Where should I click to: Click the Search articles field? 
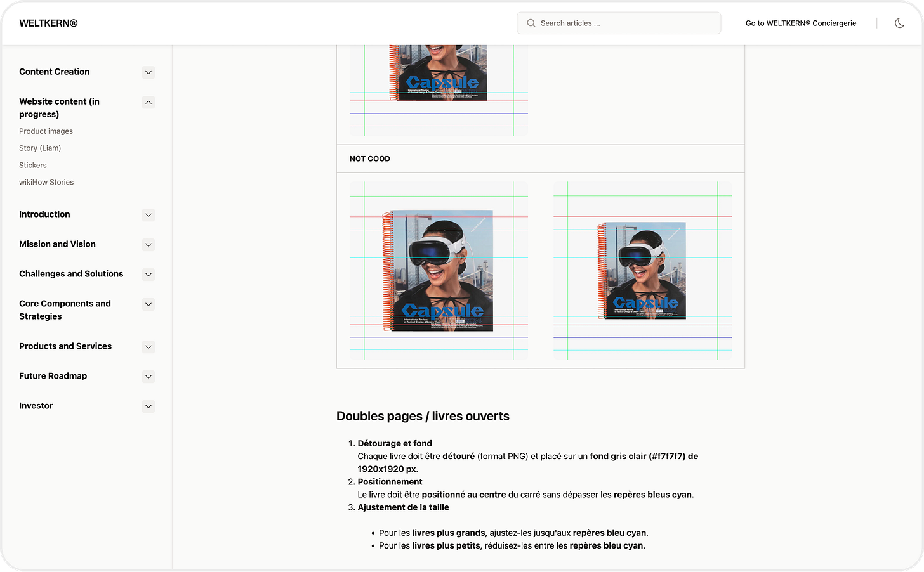pyautogui.click(x=619, y=23)
